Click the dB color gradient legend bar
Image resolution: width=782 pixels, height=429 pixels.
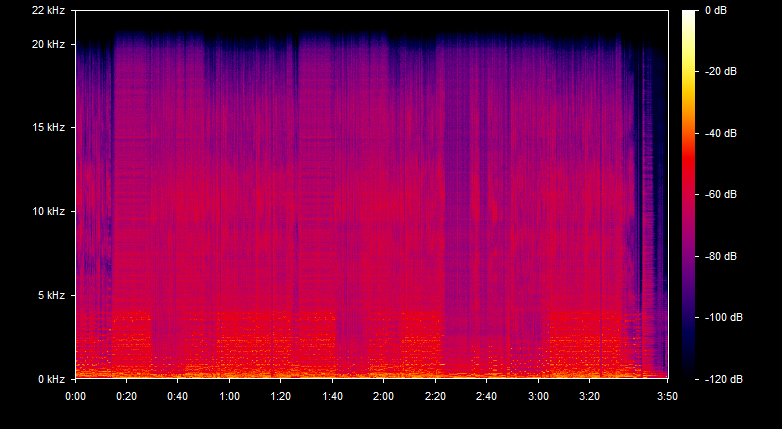click(689, 195)
